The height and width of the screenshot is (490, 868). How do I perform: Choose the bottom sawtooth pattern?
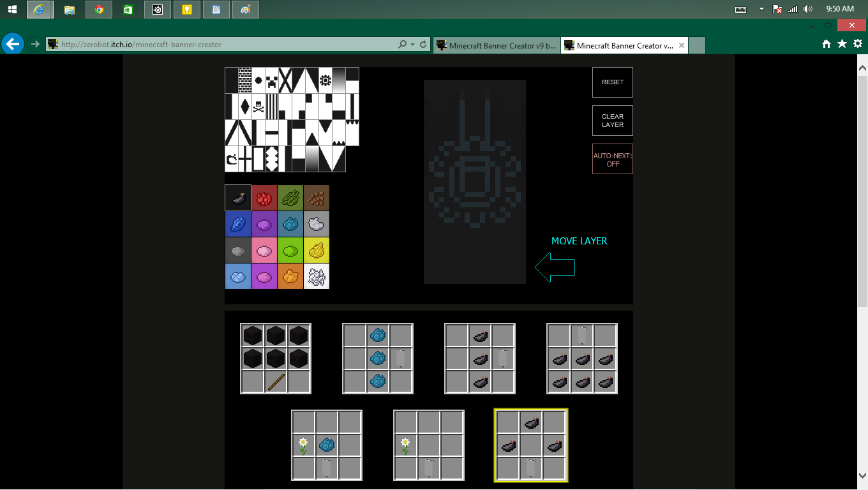339,133
